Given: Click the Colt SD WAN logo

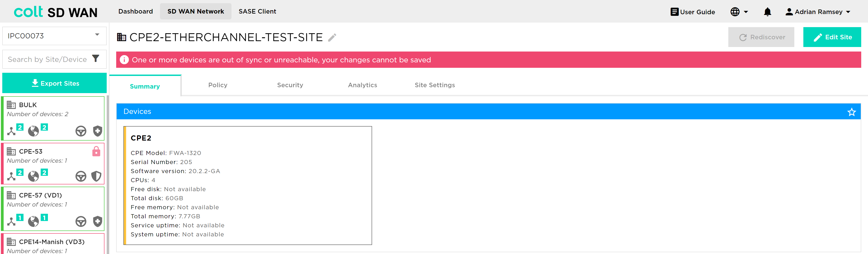Looking at the screenshot, I should click(56, 12).
